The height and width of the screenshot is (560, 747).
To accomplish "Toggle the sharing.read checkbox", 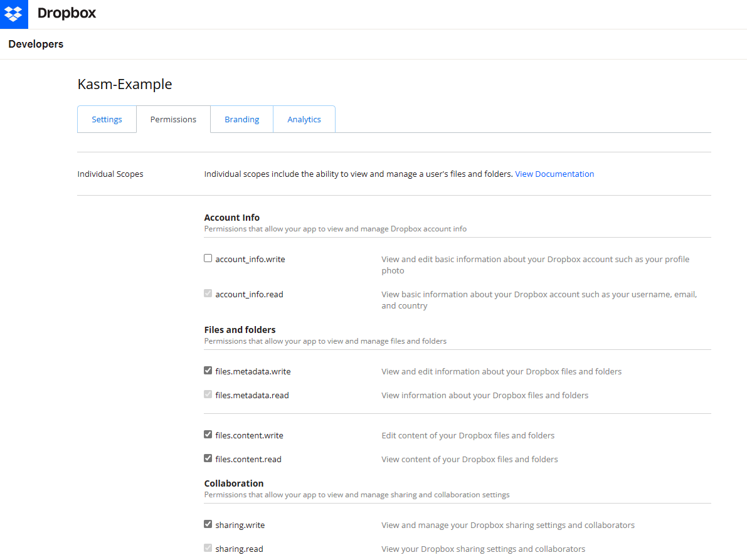I will (208, 547).
